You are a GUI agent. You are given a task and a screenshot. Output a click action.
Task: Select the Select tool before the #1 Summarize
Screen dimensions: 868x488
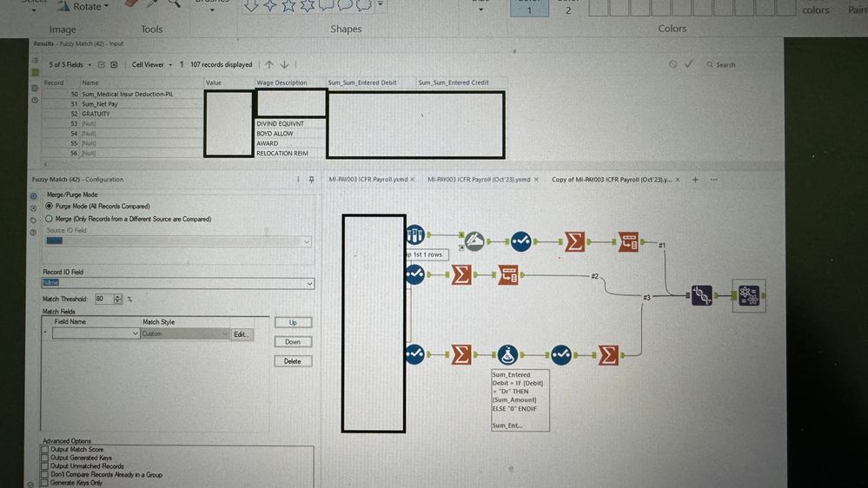[520, 241]
